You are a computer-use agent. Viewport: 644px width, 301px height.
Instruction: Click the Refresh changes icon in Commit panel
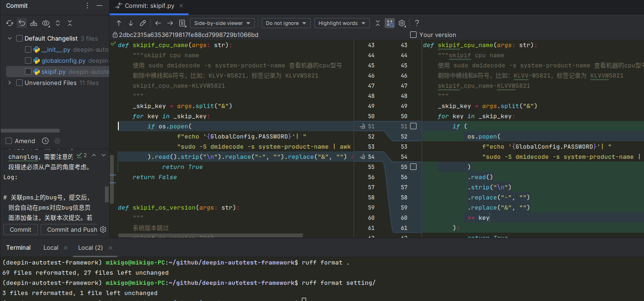pyautogui.click(x=10, y=23)
